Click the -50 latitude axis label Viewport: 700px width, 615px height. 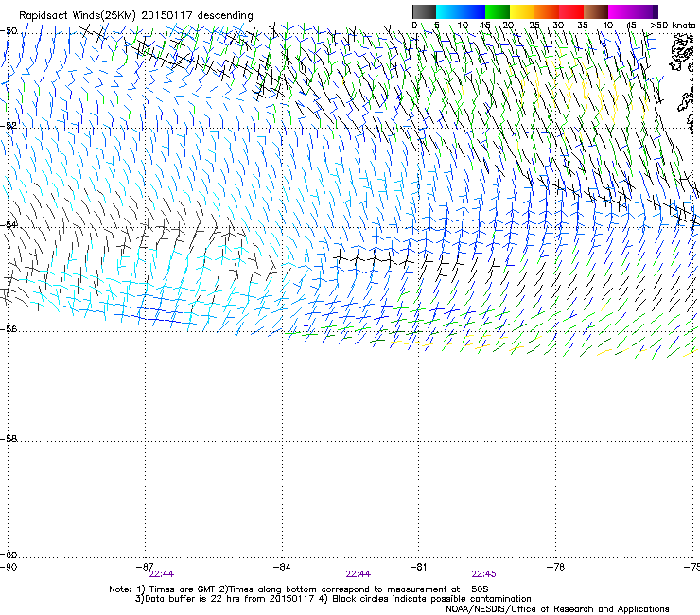[9, 31]
